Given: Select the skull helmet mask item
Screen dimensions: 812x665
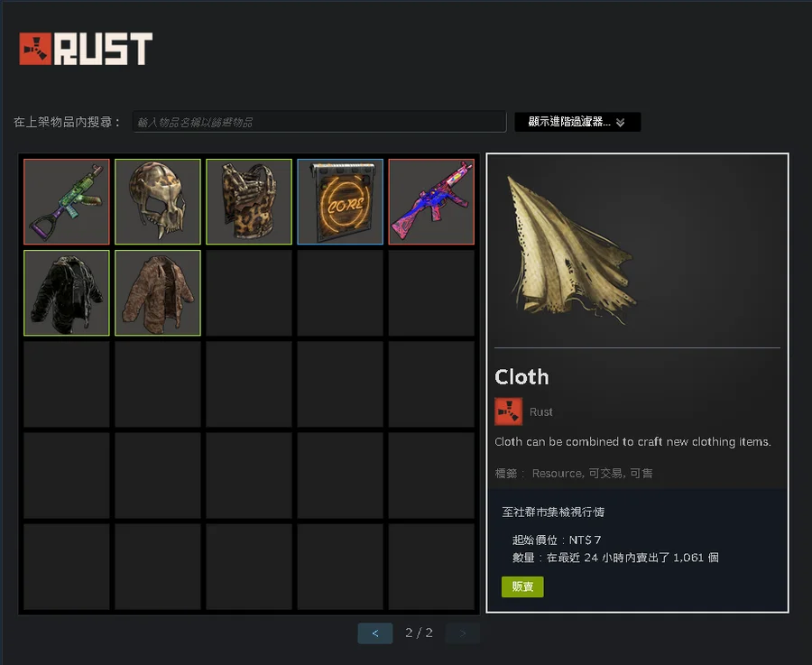Looking at the screenshot, I should click(157, 201).
